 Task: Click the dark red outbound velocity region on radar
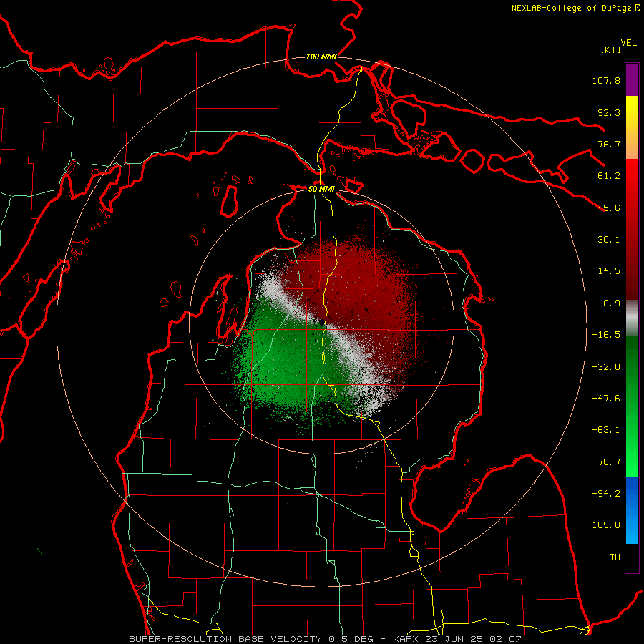pos(361,288)
